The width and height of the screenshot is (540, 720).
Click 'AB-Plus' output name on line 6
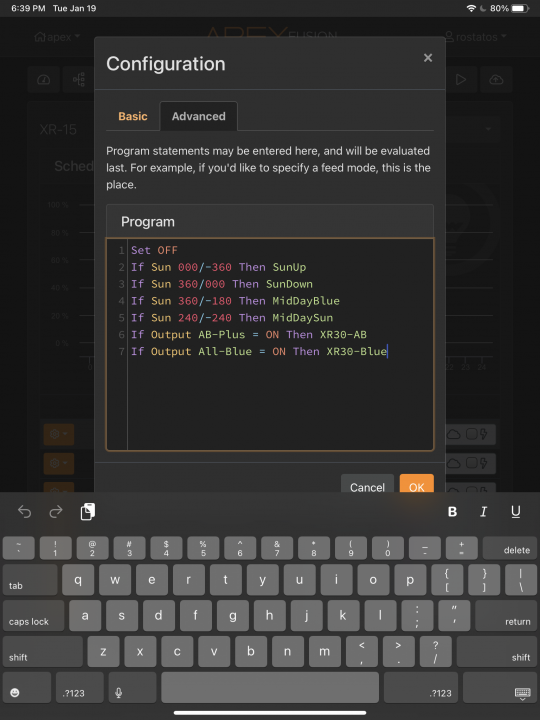(221, 334)
